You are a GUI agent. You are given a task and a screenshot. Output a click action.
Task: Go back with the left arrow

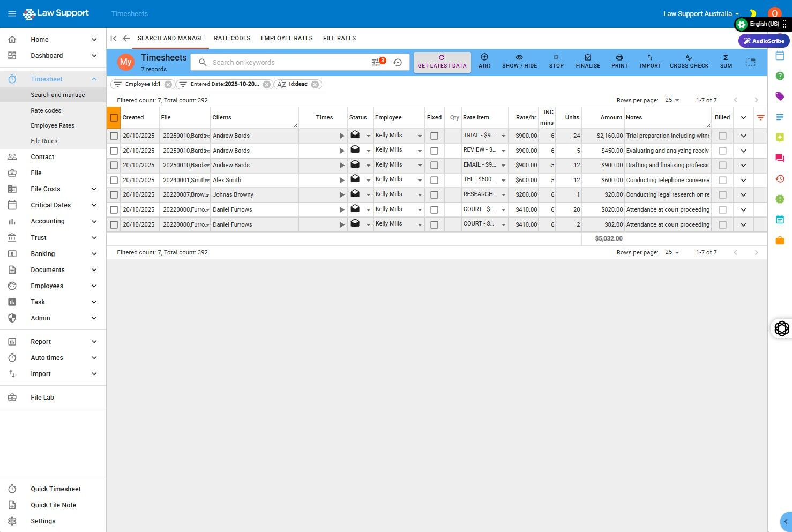126,38
